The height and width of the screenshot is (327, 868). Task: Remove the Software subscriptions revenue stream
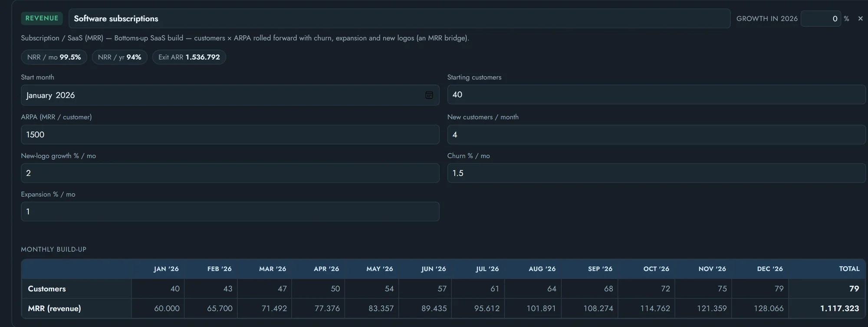pos(860,19)
